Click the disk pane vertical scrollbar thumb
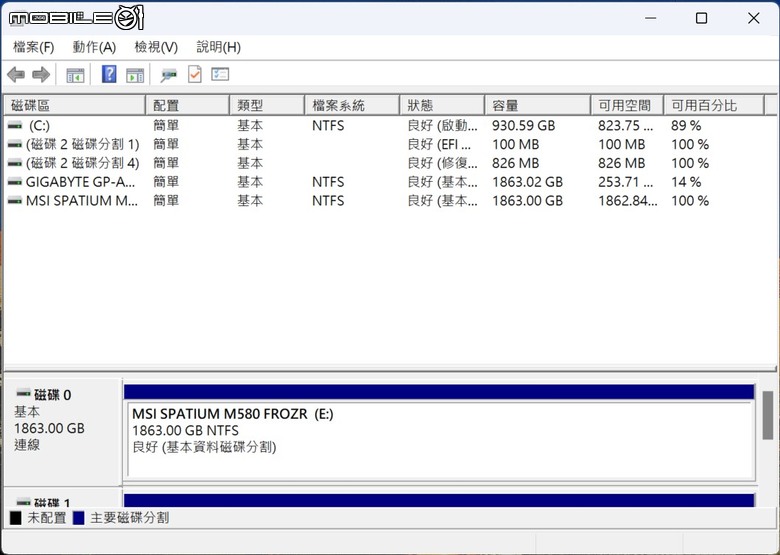The width and height of the screenshot is (780, 555). 768,415
